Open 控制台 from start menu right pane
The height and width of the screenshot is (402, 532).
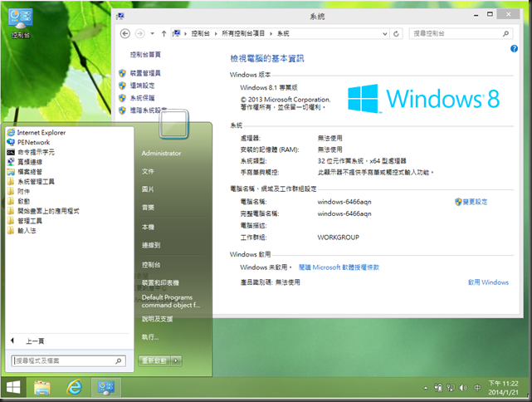(x=151, y=265)
